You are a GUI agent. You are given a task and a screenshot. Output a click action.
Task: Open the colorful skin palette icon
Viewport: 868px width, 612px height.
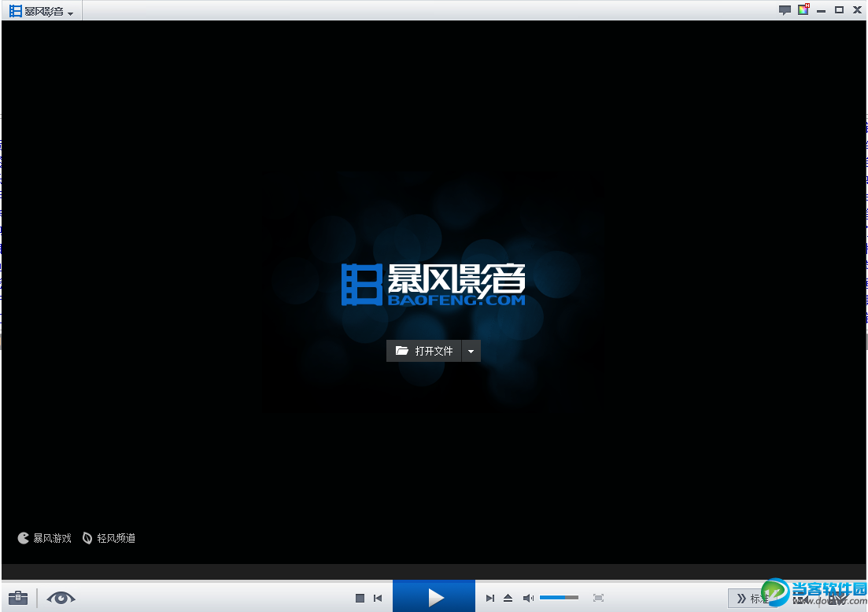(803, 9)
